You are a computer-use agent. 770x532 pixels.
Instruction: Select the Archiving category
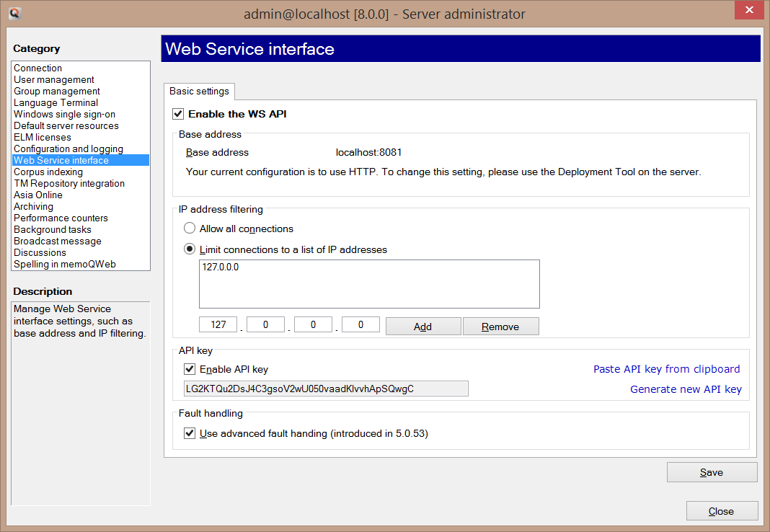33,207
